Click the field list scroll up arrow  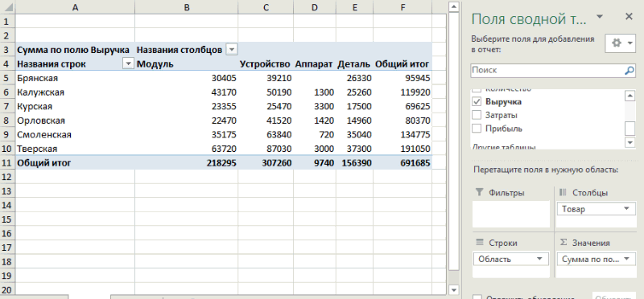630,96
